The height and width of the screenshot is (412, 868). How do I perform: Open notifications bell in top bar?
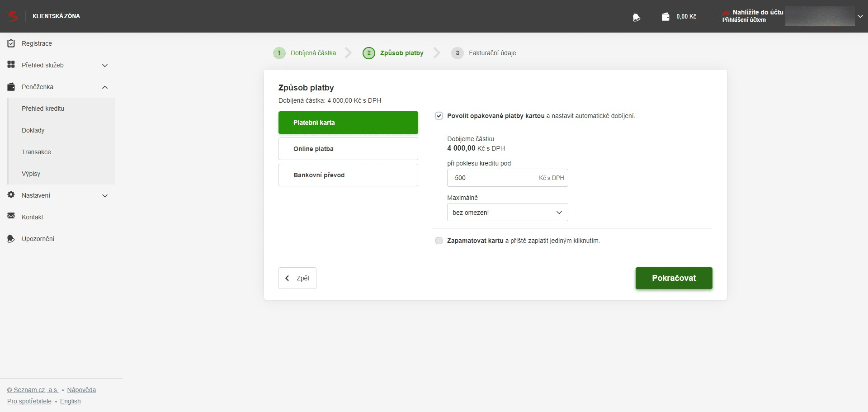pos(637,17)
